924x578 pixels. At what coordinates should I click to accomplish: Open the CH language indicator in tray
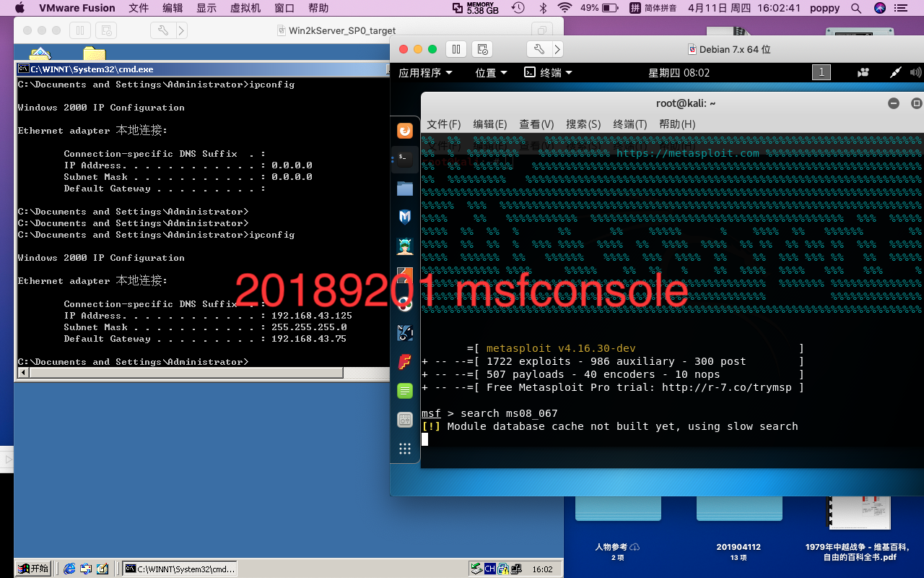pos(490,569)
